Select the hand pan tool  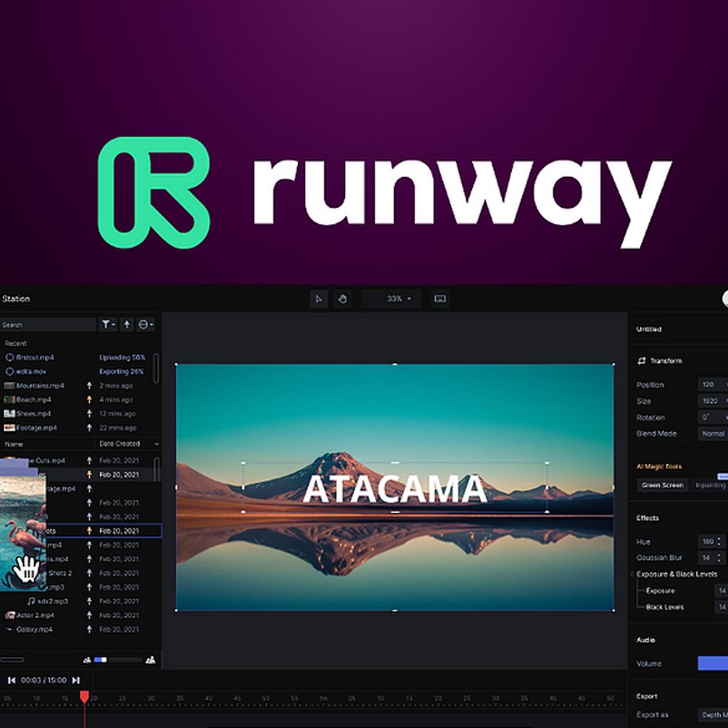point(343,299)
